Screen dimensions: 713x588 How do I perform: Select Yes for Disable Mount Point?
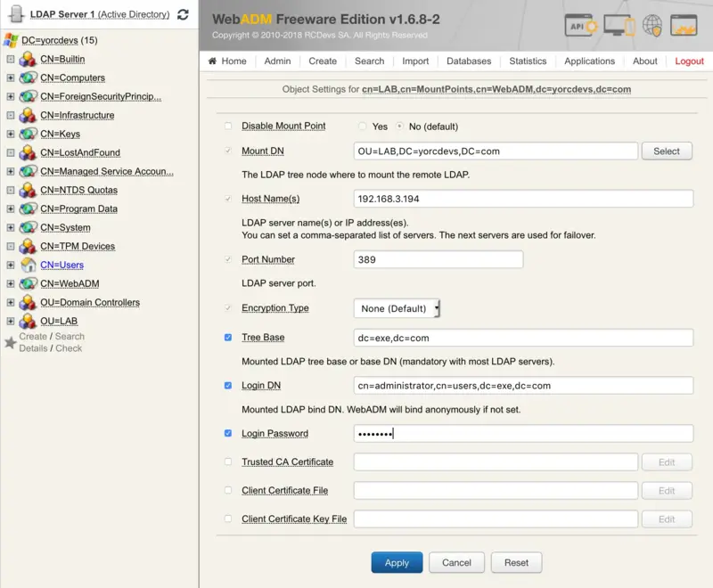tap(363, 127)
